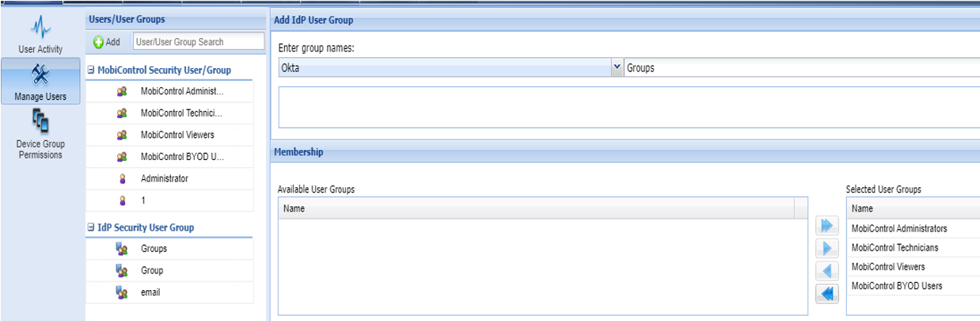
Task: Select the email IdP group entry
Action: pos(152,293)
